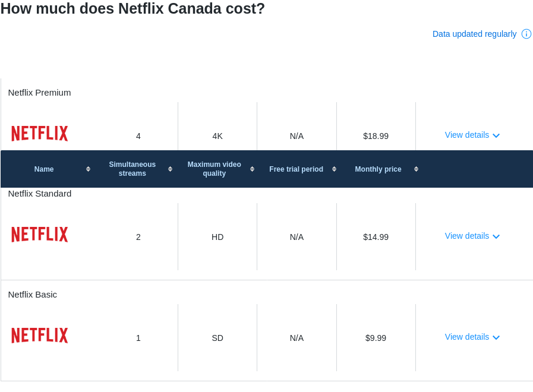Viewport: 533px width, 392px height.
Task: Click the page heading about Netflix Canada cost
Action: coord(133,8)
